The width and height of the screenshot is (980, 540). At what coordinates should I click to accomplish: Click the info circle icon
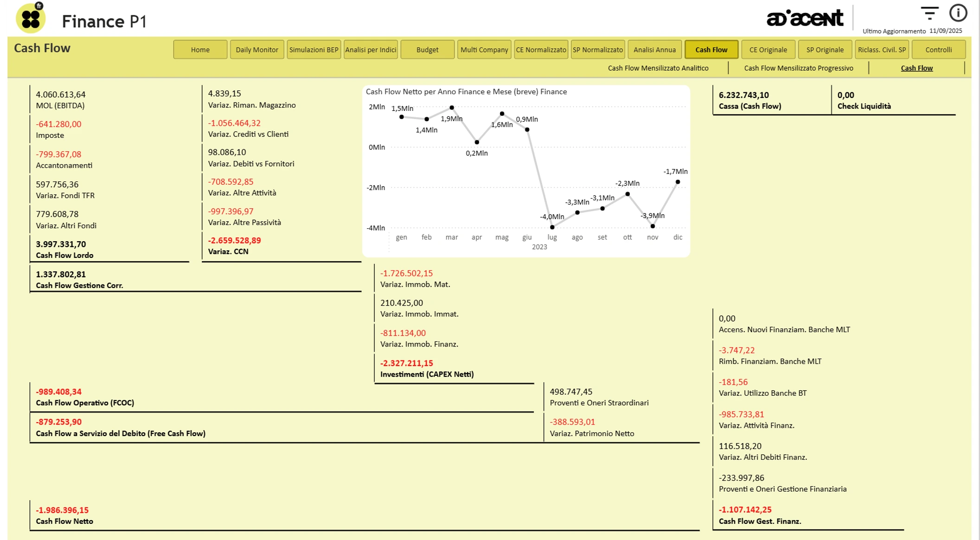[958, 13]
